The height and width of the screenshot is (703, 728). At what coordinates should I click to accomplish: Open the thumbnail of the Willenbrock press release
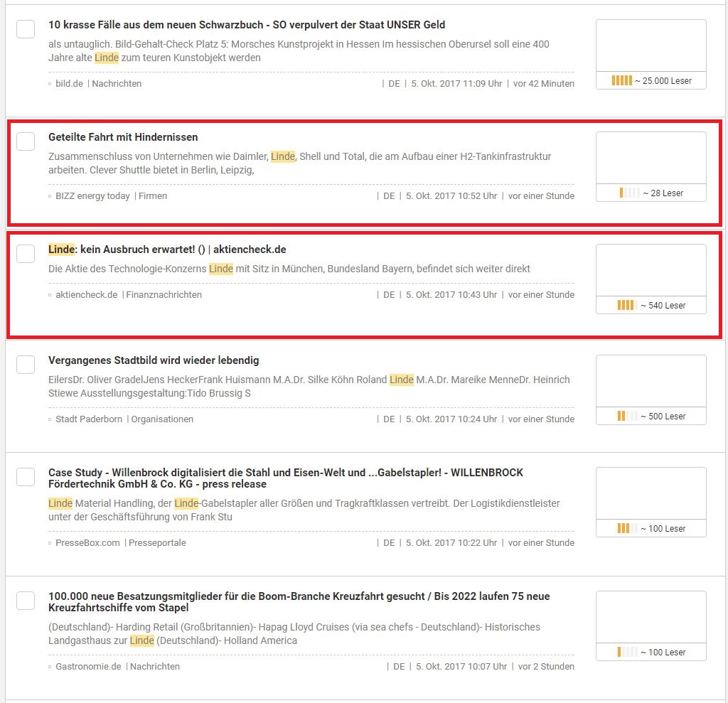pyautogui.click(x=651, y=494)
